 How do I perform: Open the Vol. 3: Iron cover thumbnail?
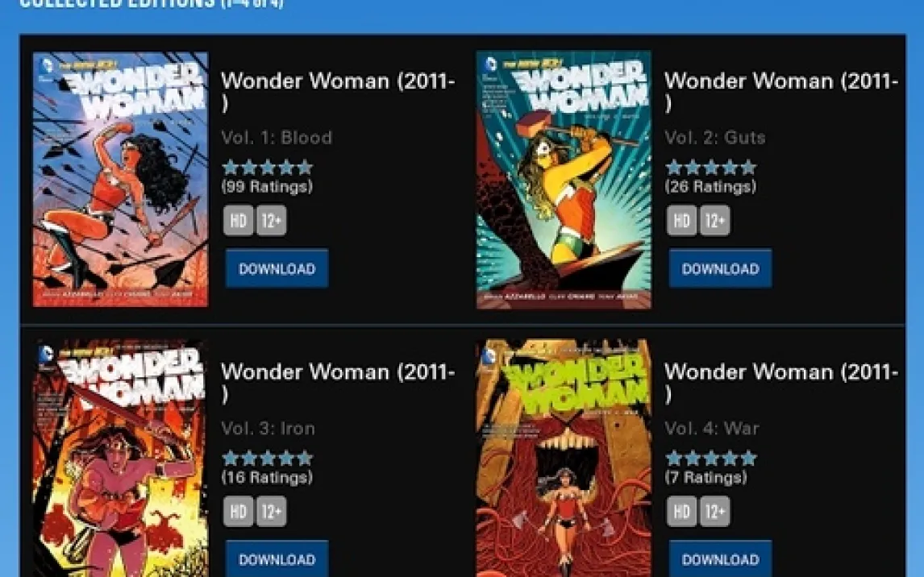pos(120,458)
